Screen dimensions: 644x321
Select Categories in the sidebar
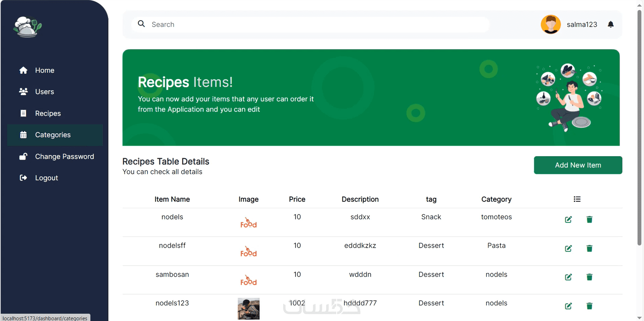(53, 135)
